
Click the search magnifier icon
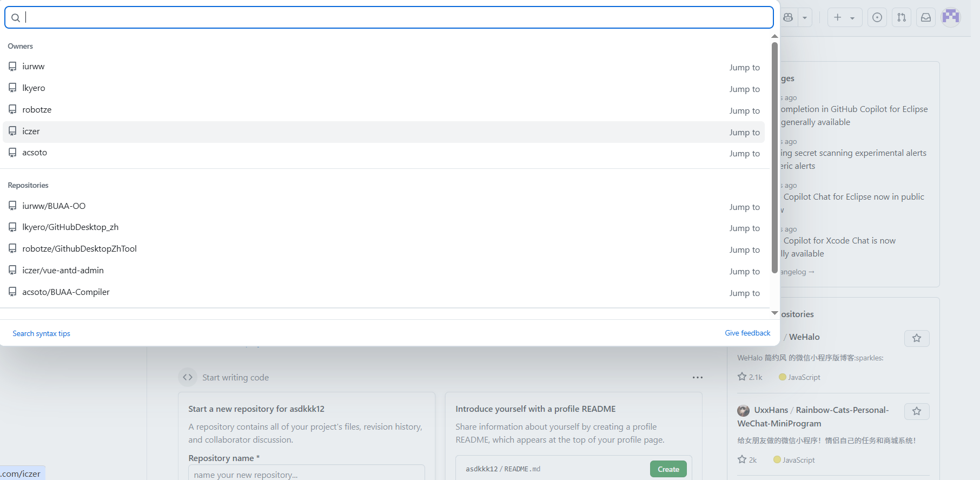click(x=16, y=18)
